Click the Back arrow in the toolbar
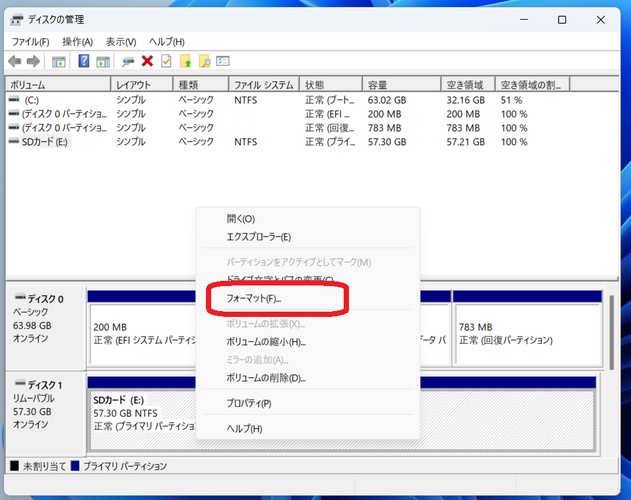 point(15,61)
